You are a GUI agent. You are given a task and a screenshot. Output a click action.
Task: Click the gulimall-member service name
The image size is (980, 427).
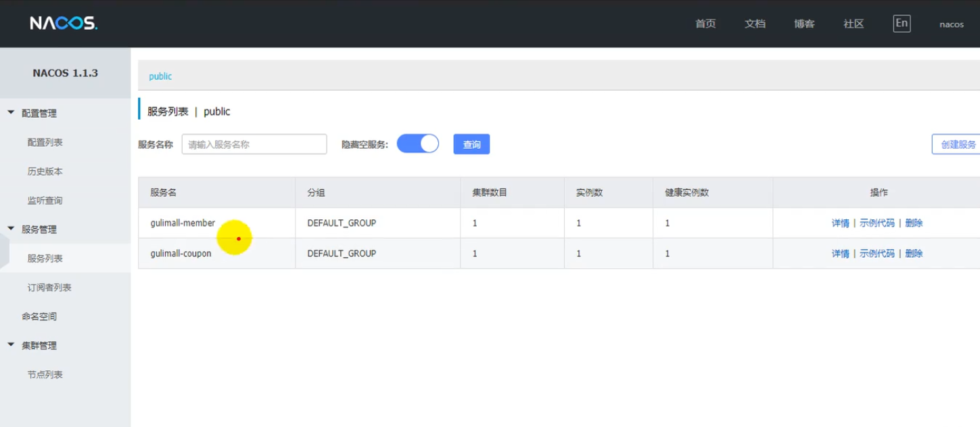(x=183, y=223)
